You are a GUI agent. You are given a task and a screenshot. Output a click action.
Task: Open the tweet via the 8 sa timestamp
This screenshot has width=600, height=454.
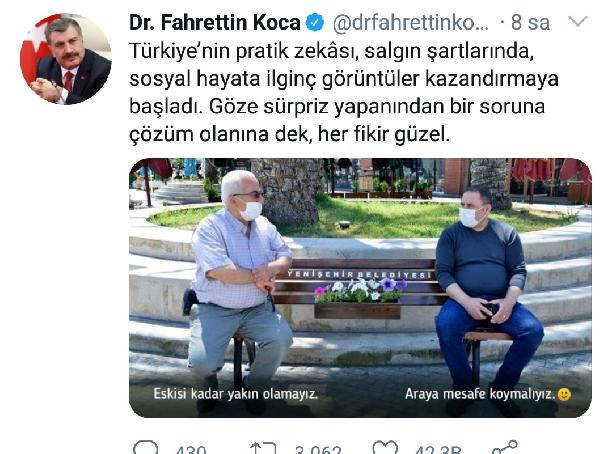(x=530, y=23)
